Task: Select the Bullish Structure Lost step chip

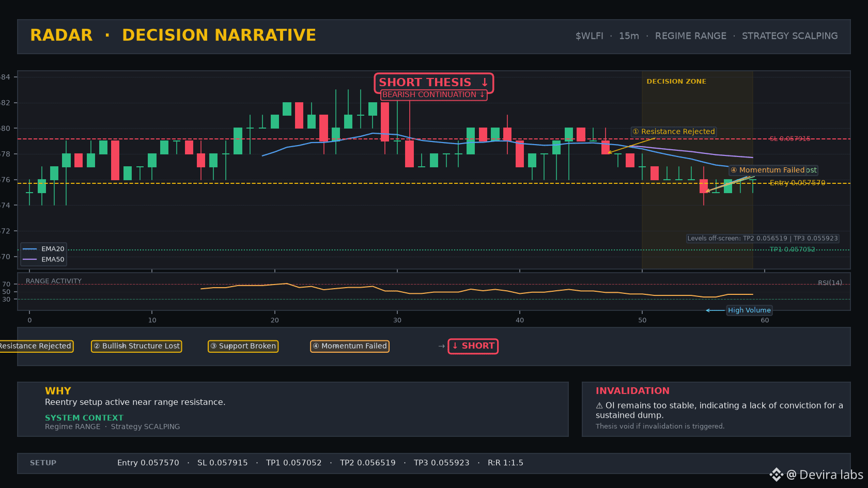Action: [136, 346]
